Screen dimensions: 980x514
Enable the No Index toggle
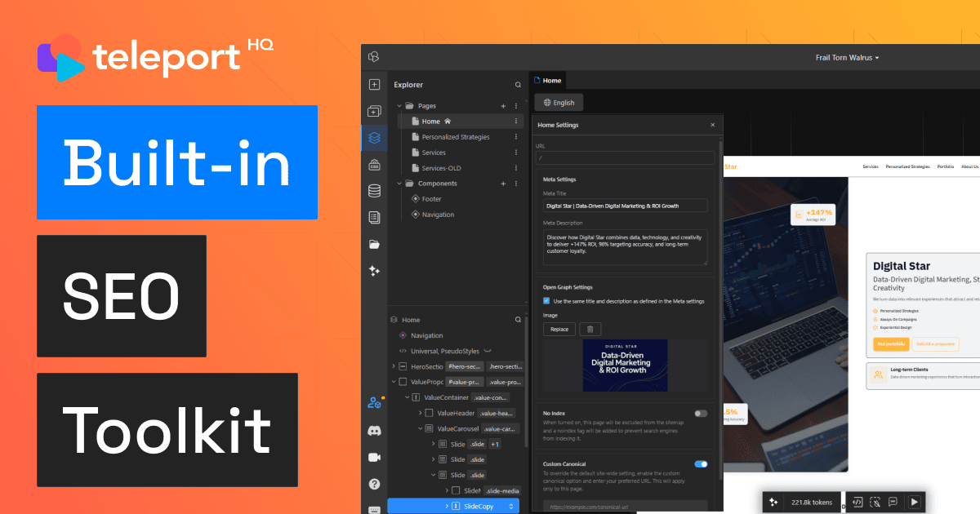701,414
